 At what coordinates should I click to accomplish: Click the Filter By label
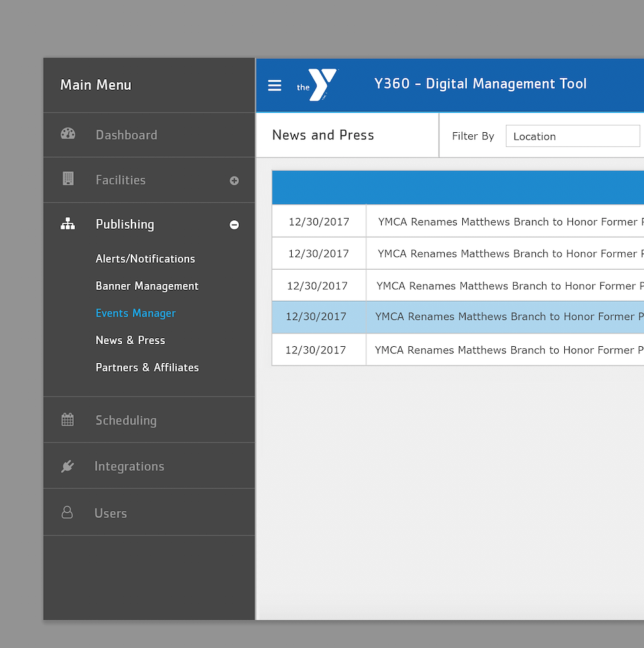pos(473,136)
